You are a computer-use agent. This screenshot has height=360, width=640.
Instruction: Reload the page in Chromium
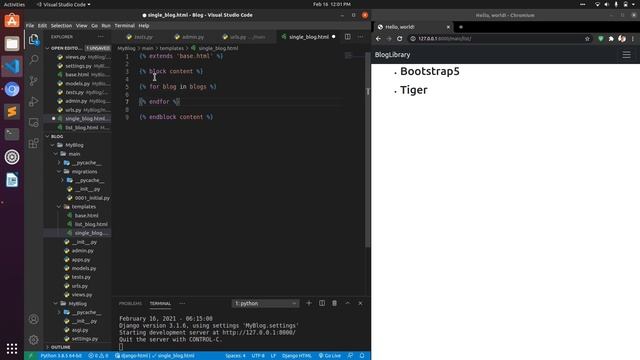(400, 39)
